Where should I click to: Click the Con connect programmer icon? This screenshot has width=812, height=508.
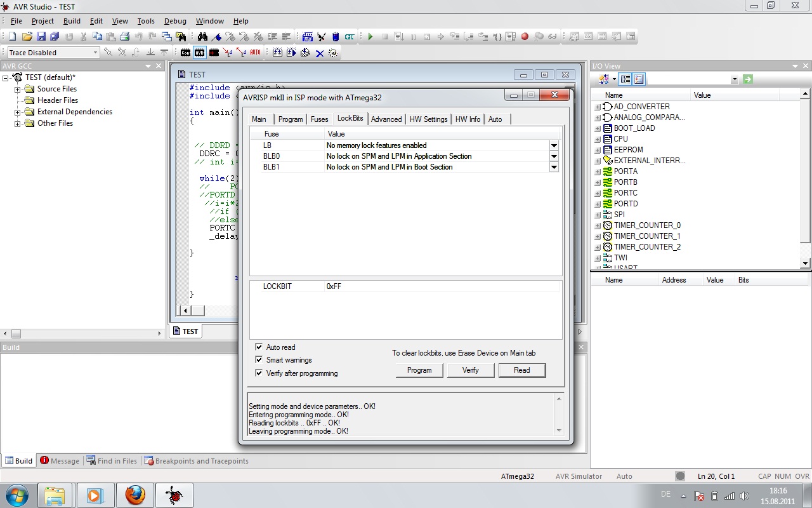point(185,53)
